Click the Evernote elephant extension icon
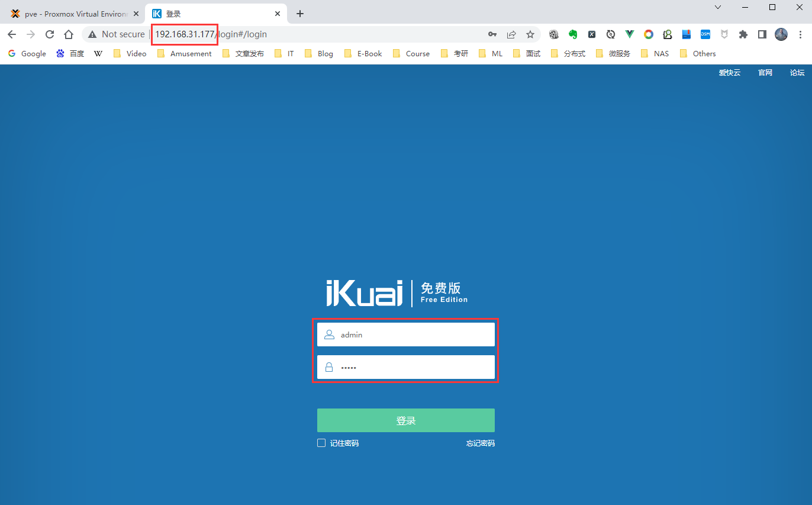 pos(573,34)
